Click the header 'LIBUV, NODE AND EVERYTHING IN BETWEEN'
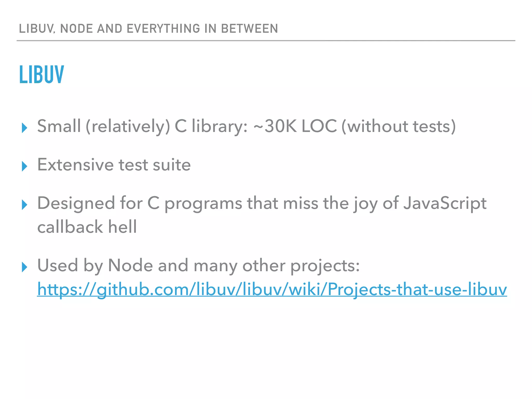Image resolution: width=532 pixels, height=399 pixels. click(x=149, y=29)
